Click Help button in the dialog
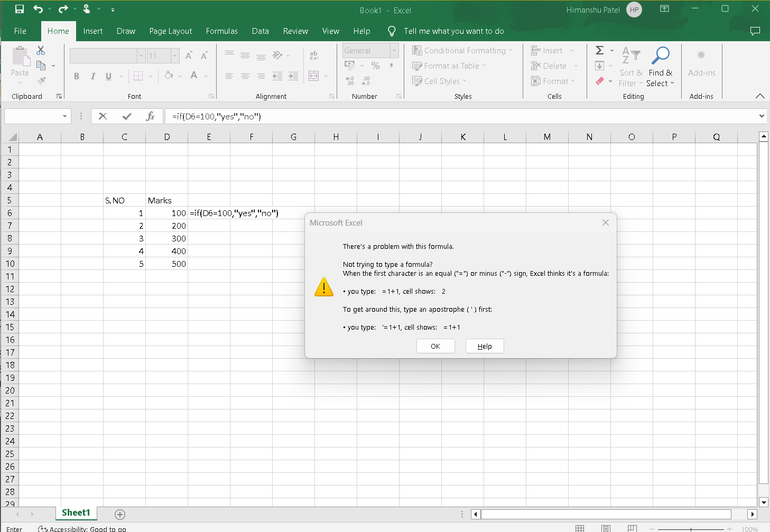The height and width of the screenshot is (532, 770). click(x=485, y=346)
